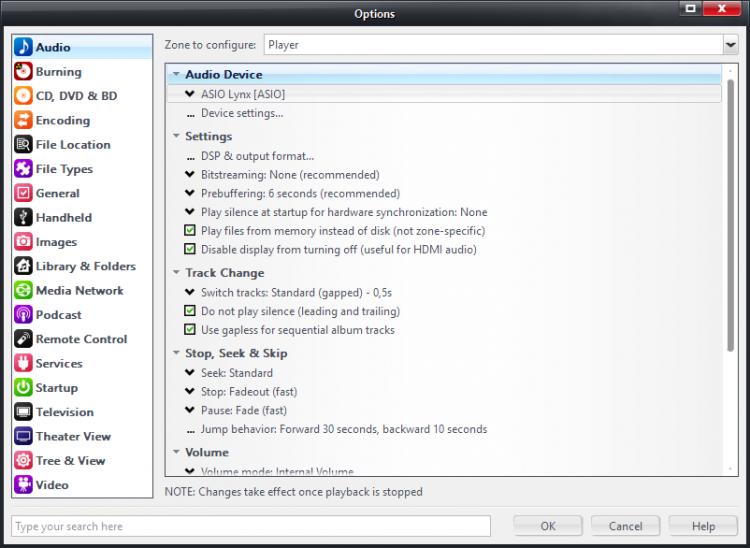
Task: Click the Cancel button
Action: click(x=625, y=526)
